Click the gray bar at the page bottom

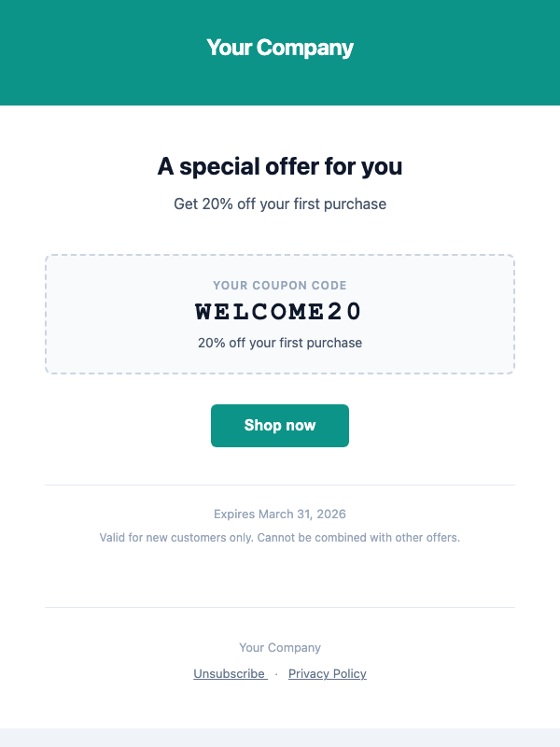click(280, 737)
